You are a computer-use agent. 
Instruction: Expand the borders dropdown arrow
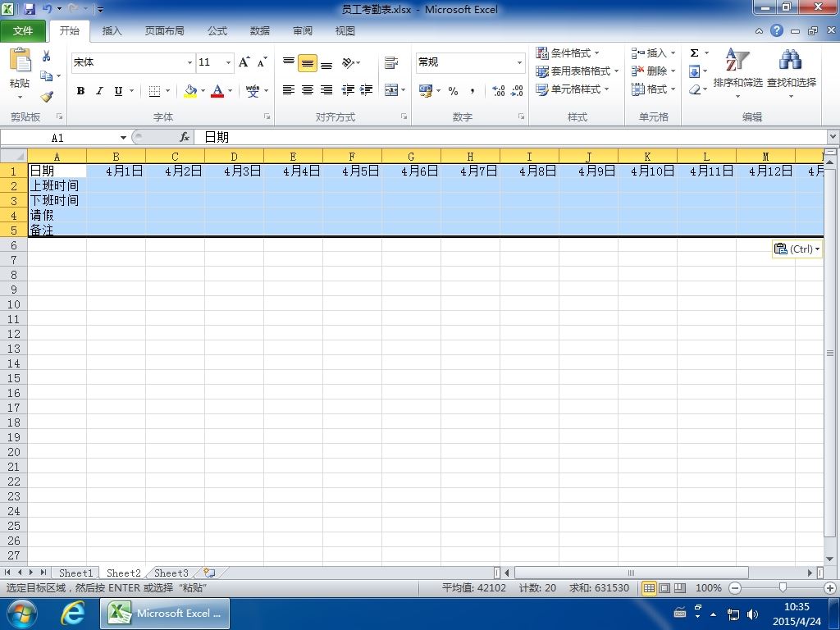click(167, 91)
